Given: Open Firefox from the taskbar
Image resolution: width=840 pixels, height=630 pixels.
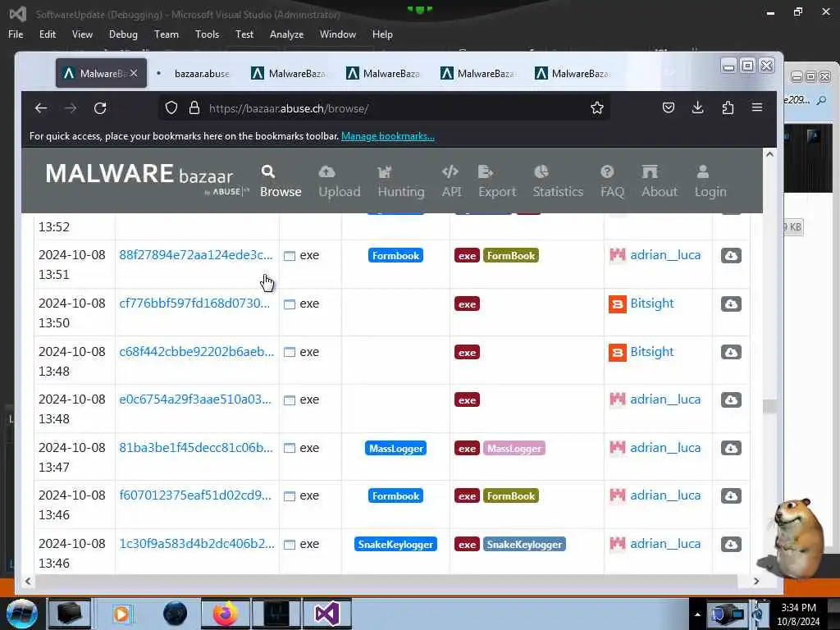Looking at the screenshot, I should [225, 614].
